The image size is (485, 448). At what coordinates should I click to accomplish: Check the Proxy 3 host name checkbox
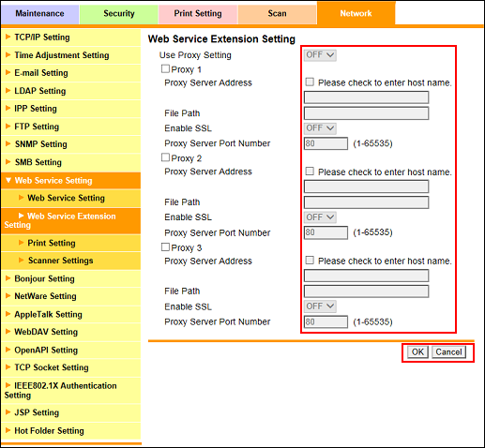[310, 261]
